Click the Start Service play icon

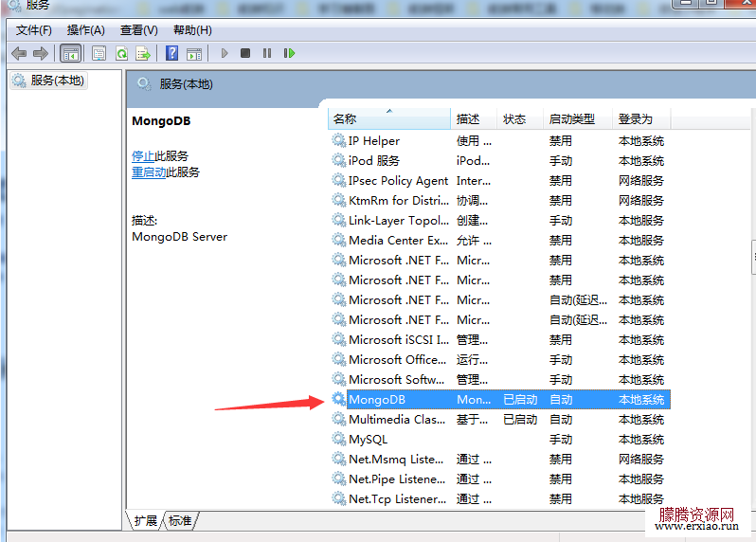click(x=225, y=53)
